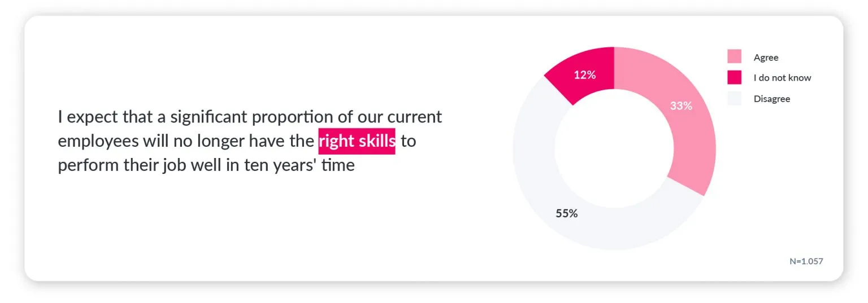The width and height of the screenshot is (868, 303).
Task: Click the 12% label on the donut
Action: point(585,74)
